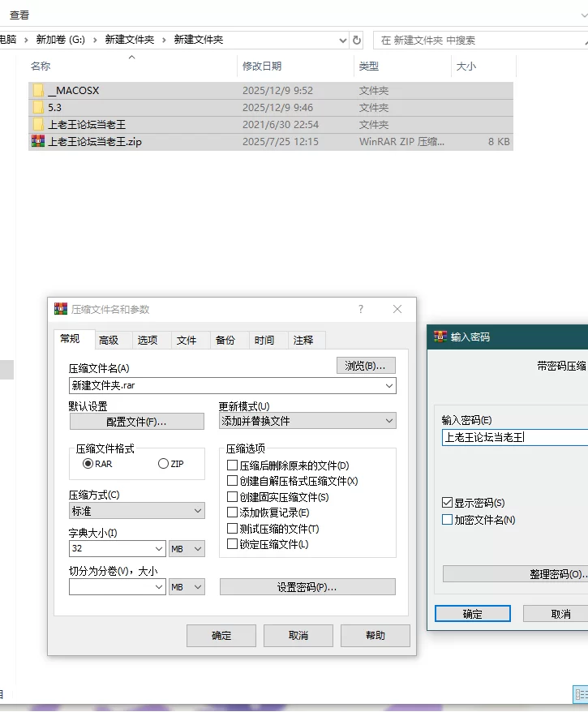Enable 创建自解压格式压缩文件 checkbox
The width and height of the screenshot is (588, 712).
232,480
